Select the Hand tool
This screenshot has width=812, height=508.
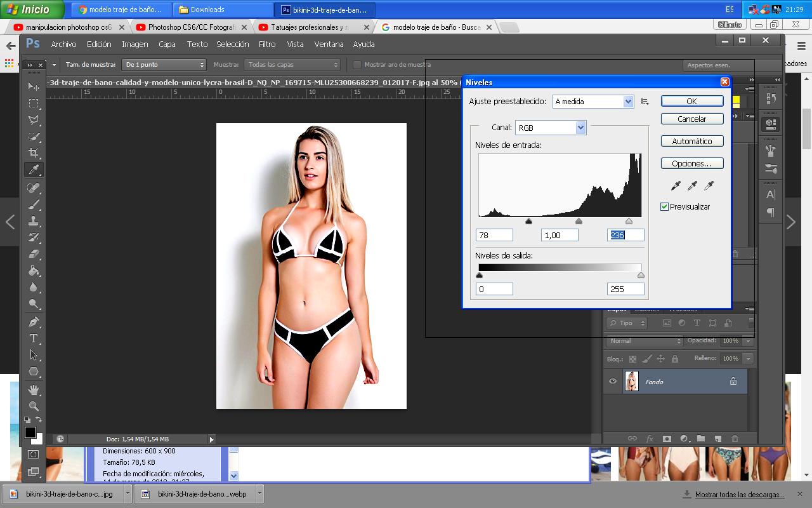click(34, 389)
